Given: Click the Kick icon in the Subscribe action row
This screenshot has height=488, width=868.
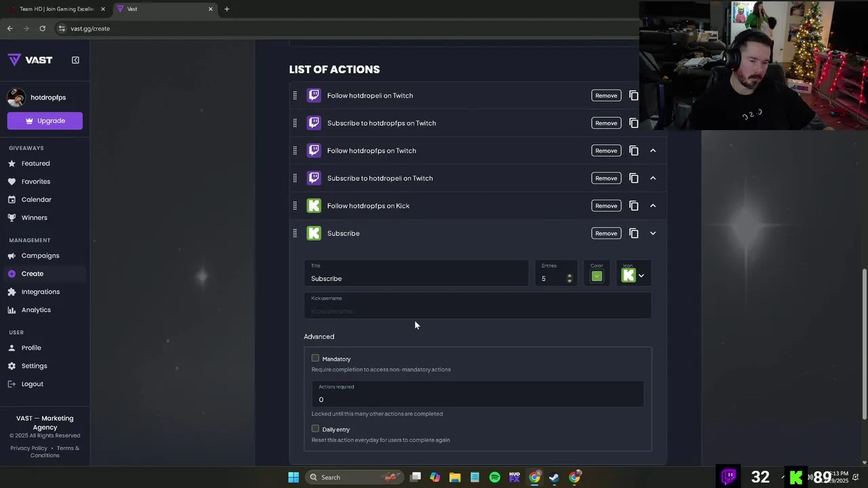Looking at the screenshot, I should pyautogui.click(x=313, y=233).
